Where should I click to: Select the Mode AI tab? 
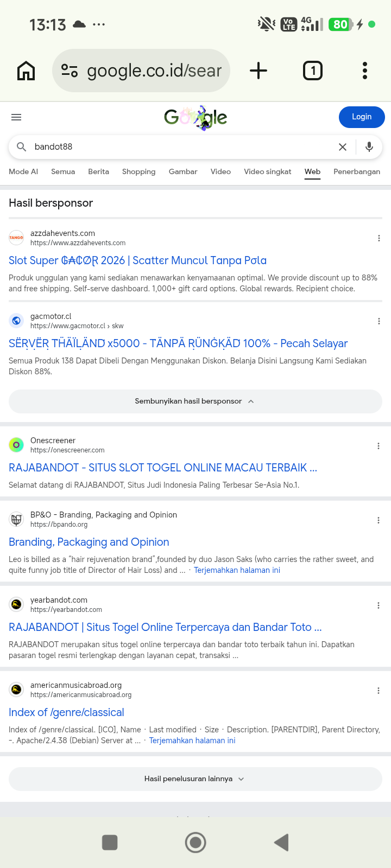(23, 171)
